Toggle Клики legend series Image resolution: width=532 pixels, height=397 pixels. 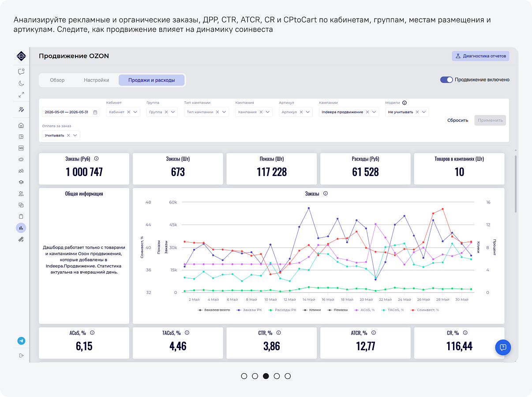311,310
